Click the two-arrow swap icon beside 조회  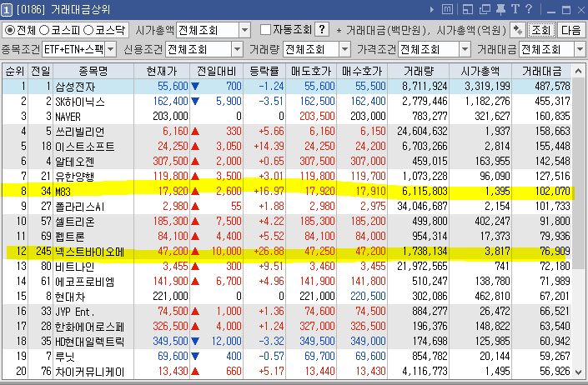[x=517, y=30]
